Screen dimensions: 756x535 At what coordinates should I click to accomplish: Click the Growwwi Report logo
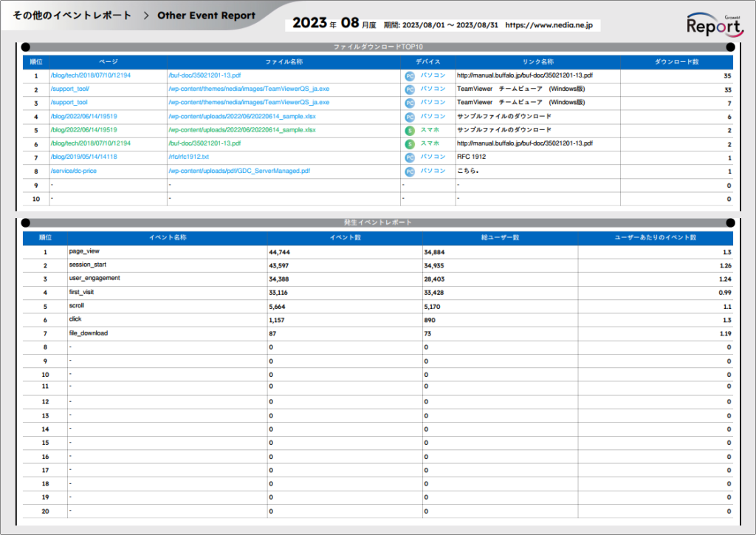(713, 25)
